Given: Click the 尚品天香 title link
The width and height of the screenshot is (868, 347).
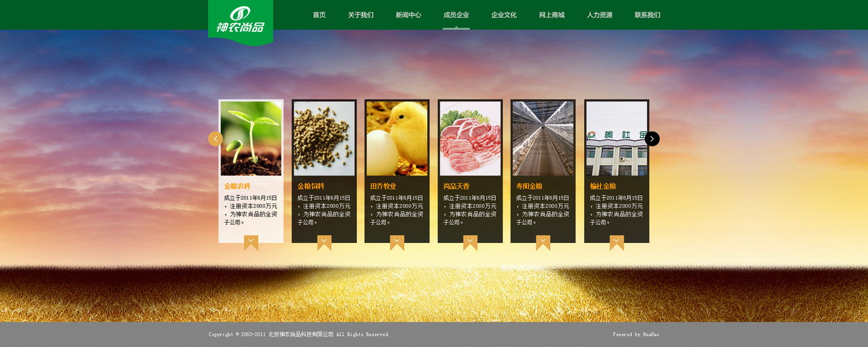Looking at the screenshot, I should pyautogui.click(x=456, y=186).
